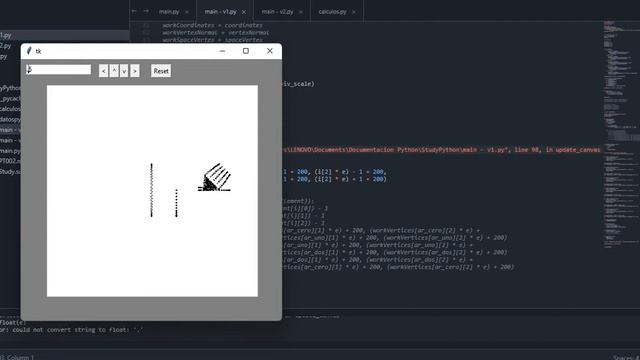Close the tk window
The width and height of the screenshot is (640, 360).
270,51
